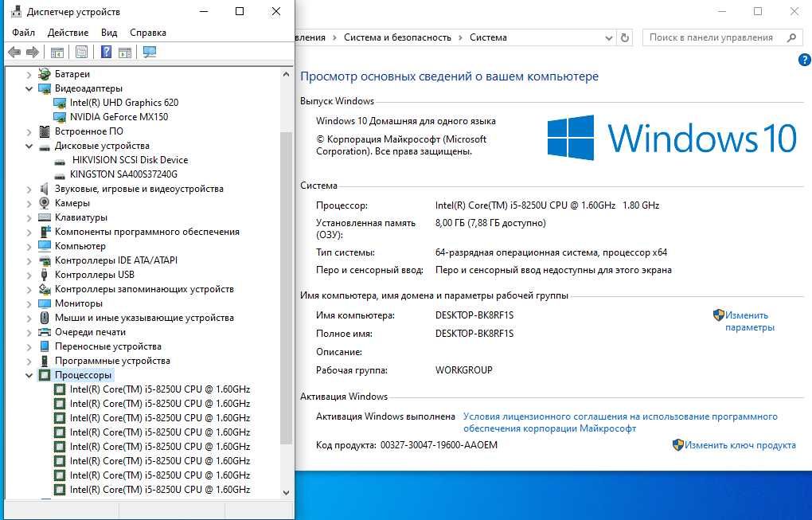Click the Изменить параметры link

point(749,321)
